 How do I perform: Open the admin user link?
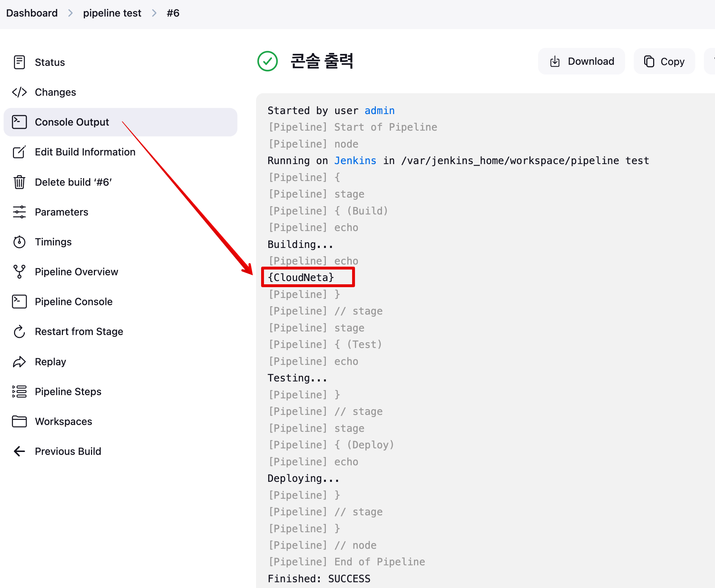(379, 110)
